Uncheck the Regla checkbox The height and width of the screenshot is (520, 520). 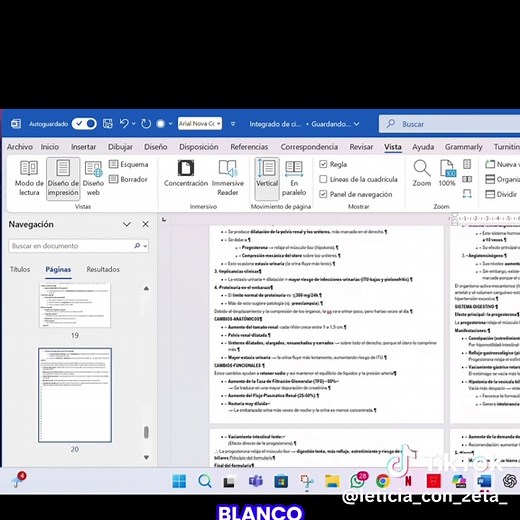coord(323,164)
